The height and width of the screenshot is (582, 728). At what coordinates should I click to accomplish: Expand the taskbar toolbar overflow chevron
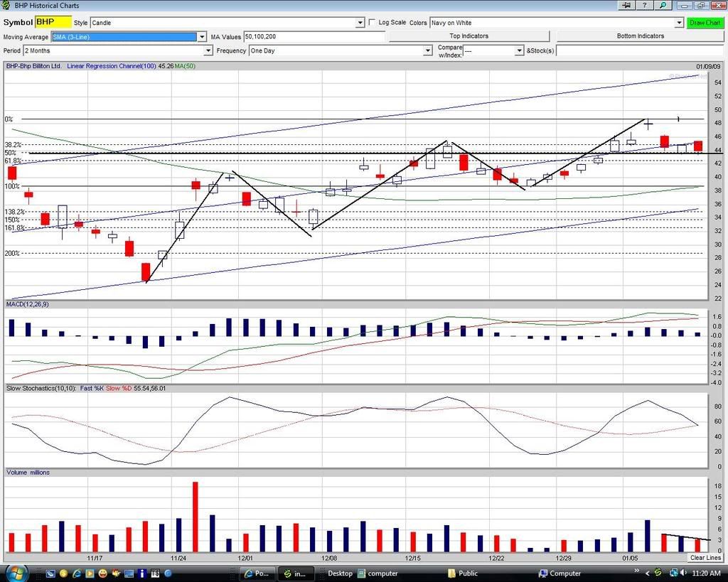(636, 571)
